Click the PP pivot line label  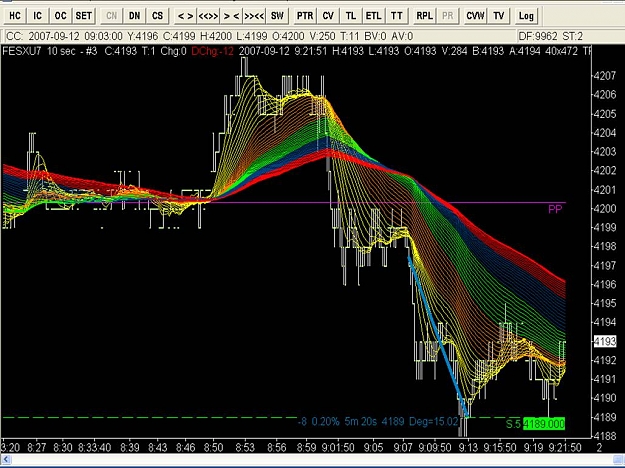click(555, 209)
